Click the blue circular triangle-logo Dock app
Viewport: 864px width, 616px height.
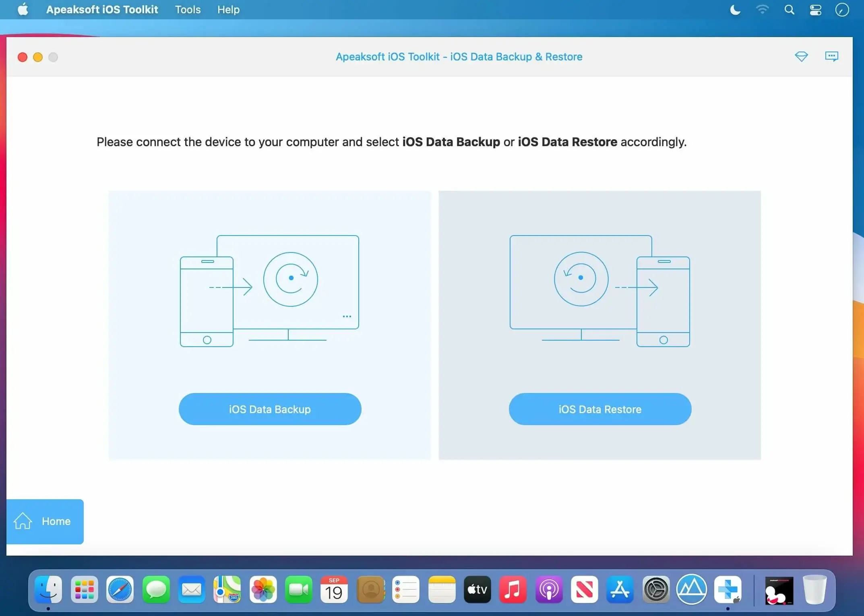692,590
